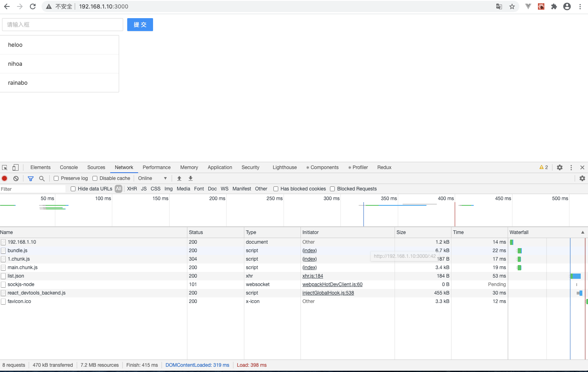Enable the Disable cache checkbox

95,178
